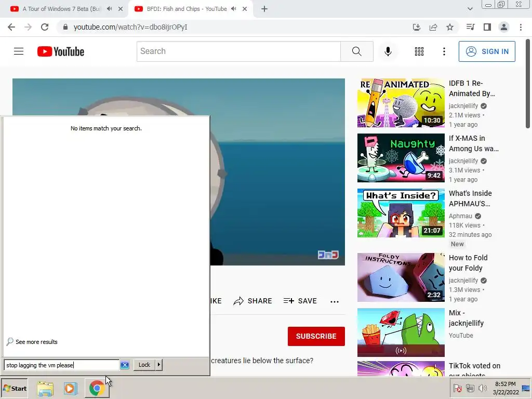Click the Aphmau channel name

[460, 216]
